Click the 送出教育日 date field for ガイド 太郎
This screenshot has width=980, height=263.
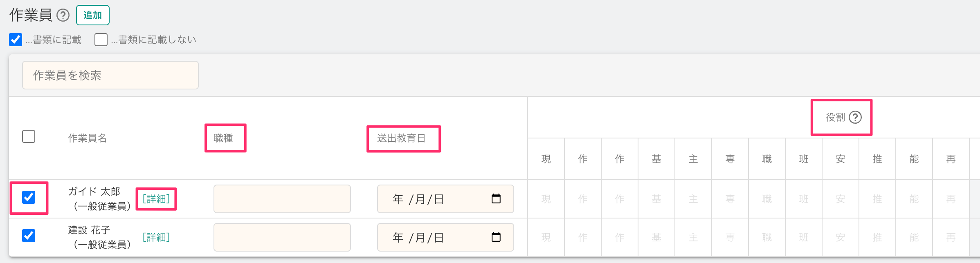[434, 199]
